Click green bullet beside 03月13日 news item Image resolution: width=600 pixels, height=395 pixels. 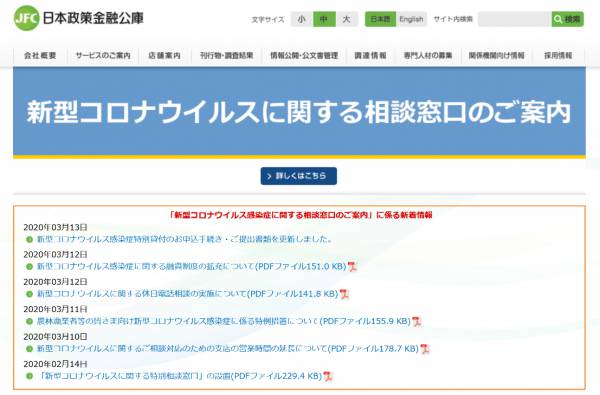click(x=29, y=240)
